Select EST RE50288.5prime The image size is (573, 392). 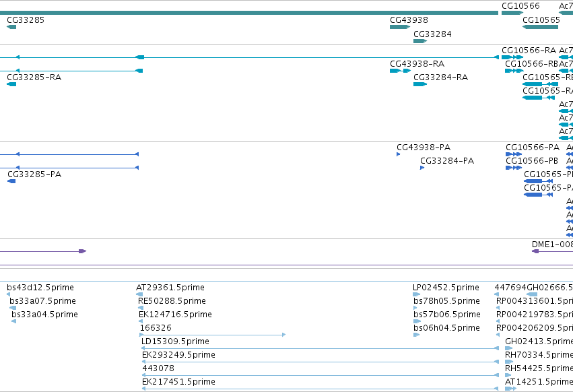(x=141, y=308)
